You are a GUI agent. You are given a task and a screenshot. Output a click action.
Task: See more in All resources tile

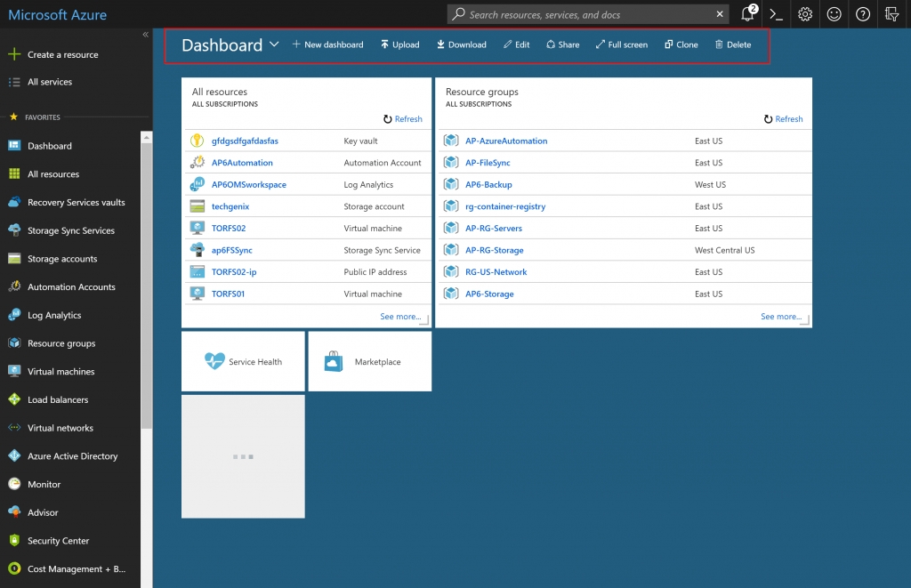pyautogui.click(x=400, y=316)
